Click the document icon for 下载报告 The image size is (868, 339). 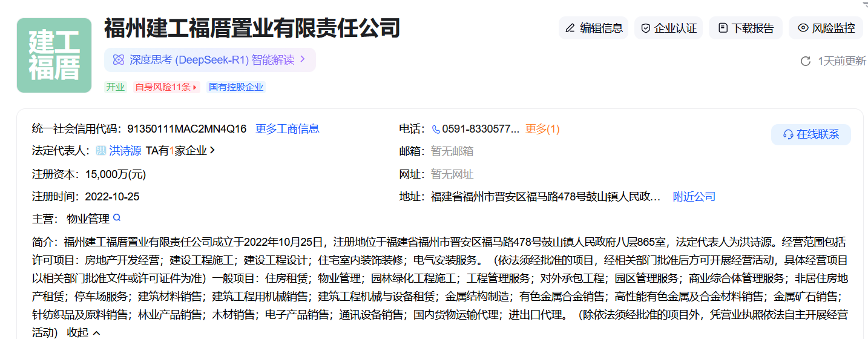point(722,28)
